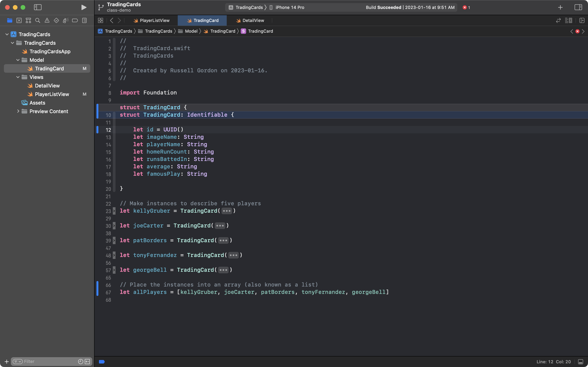This screenshot has height=367, width=588.
Task: Click the scheme selector iPhone 14 Pro
Action: click(x=289, y=7)
